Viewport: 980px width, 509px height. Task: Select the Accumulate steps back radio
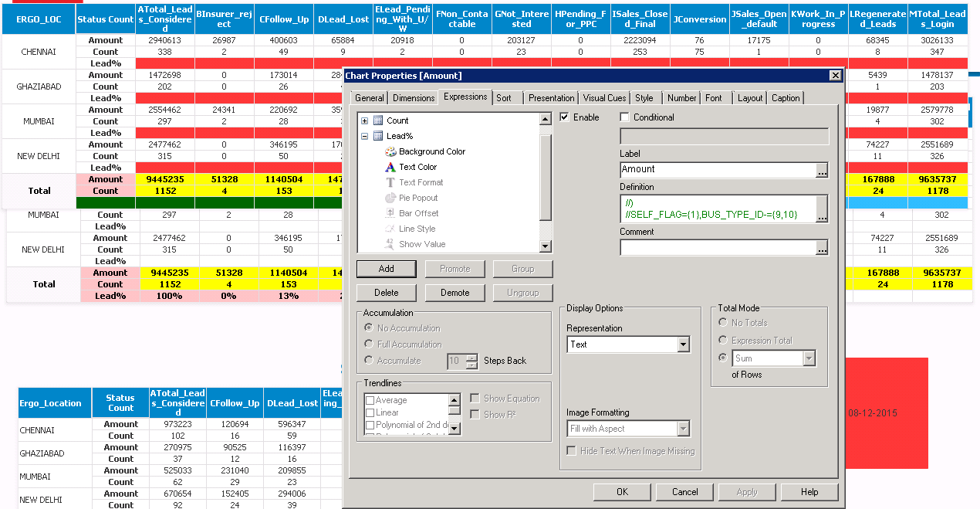(370, 361)
